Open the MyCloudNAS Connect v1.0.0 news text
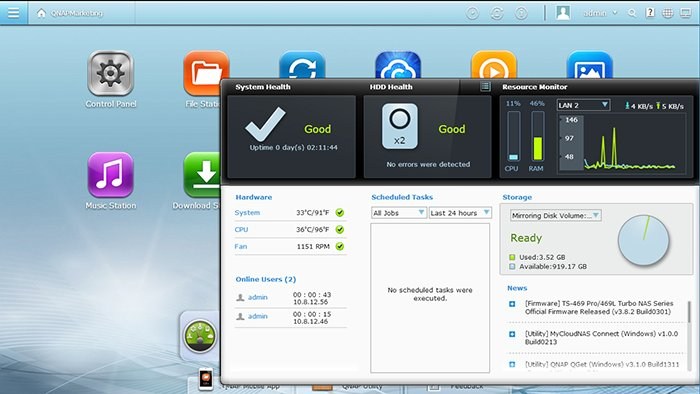Viewport: 700px width, 394px height. click(x=601, y=338)
